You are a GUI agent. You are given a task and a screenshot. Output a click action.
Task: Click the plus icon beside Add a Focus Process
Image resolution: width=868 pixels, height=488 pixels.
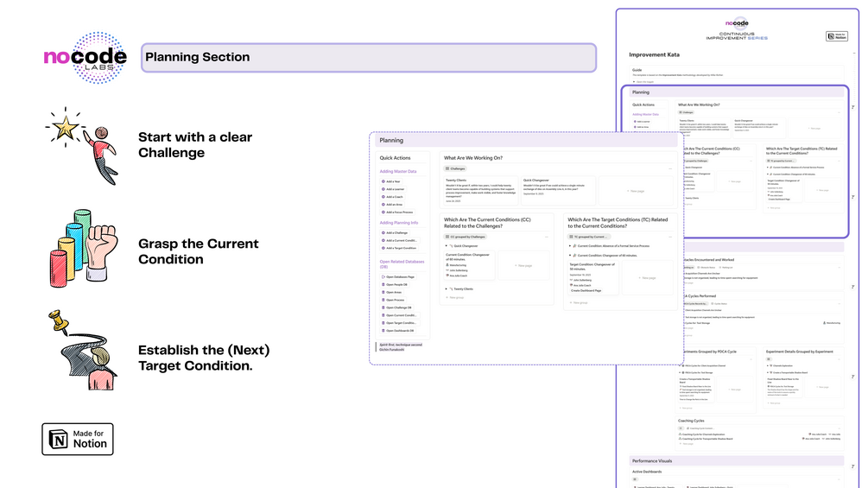click(x=383, y=212)
